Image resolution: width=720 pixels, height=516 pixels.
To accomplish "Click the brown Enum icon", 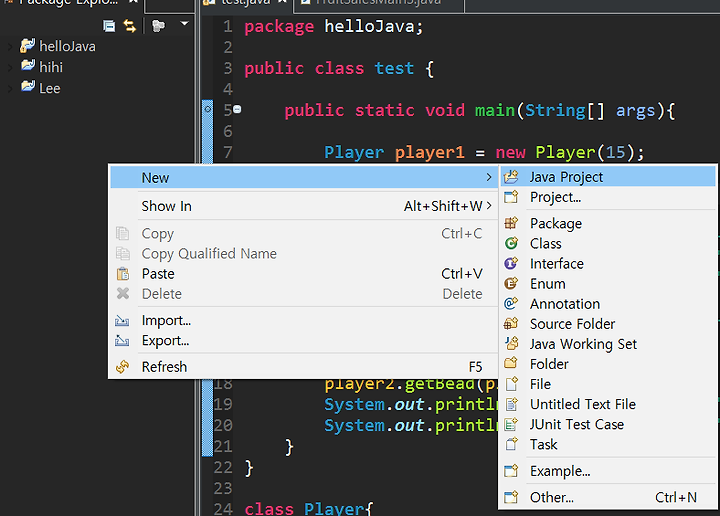I will point(511,283).
